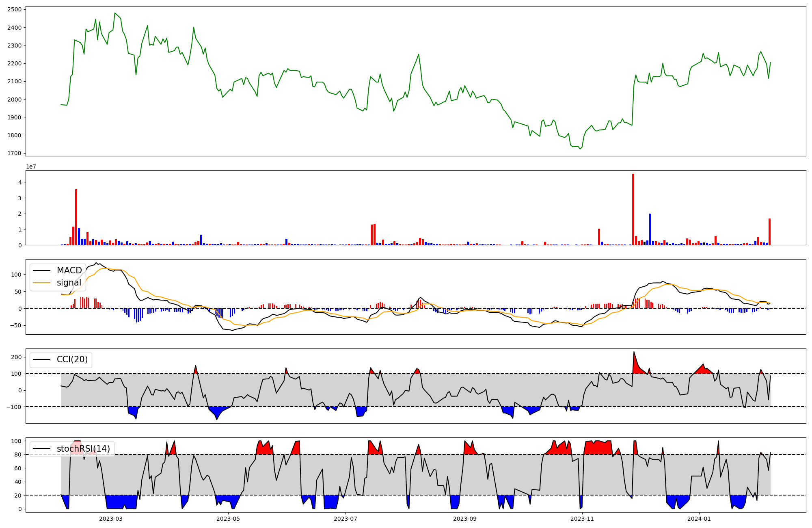Click the 2023-03 x-axis date label
This screenshot has height=528, width=812.
(x=111, y=519)
